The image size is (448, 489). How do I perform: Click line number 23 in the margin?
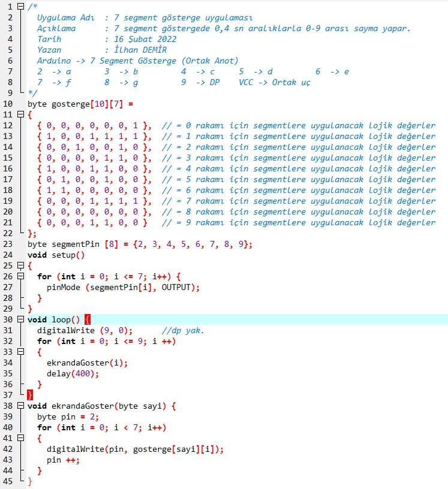click(x=8, y=244)
